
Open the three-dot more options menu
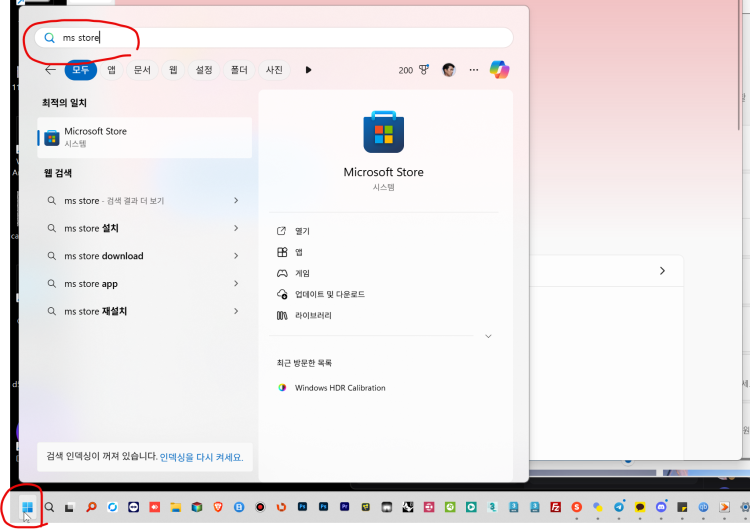(474, 70)
